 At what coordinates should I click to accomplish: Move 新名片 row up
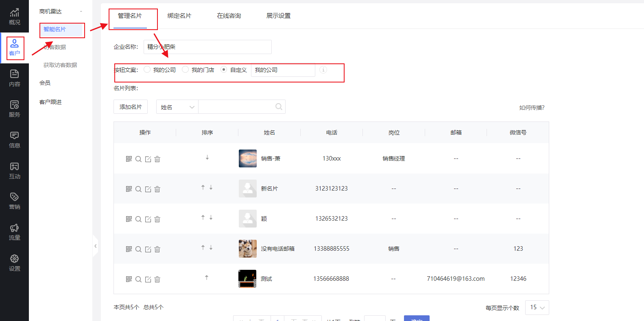[x=203, y=187]
